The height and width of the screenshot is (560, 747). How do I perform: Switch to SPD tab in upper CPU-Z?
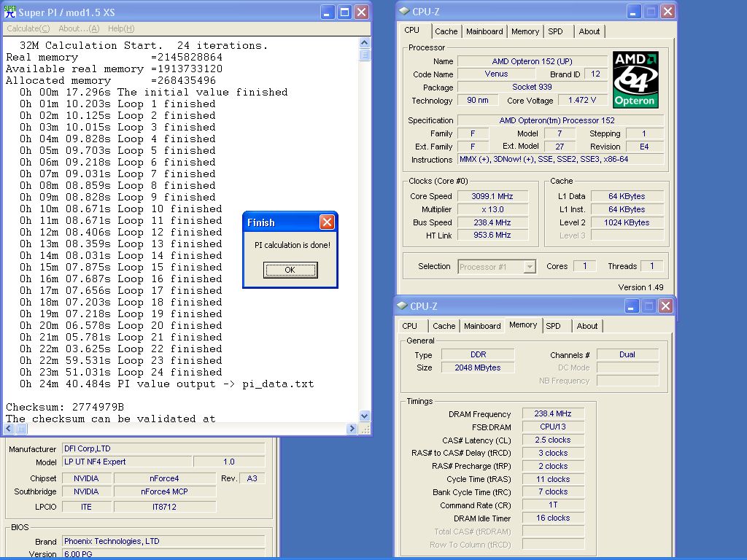click(x=555, y=31)
